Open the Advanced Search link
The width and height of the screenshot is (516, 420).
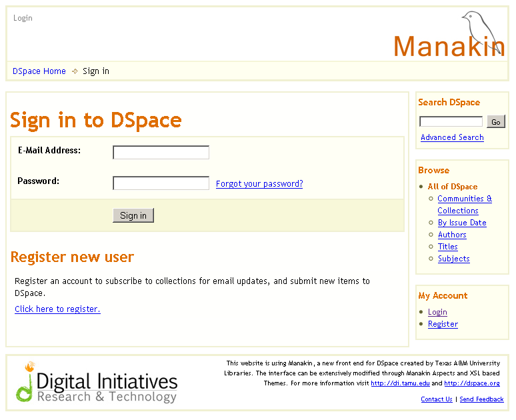click(452, 137)
